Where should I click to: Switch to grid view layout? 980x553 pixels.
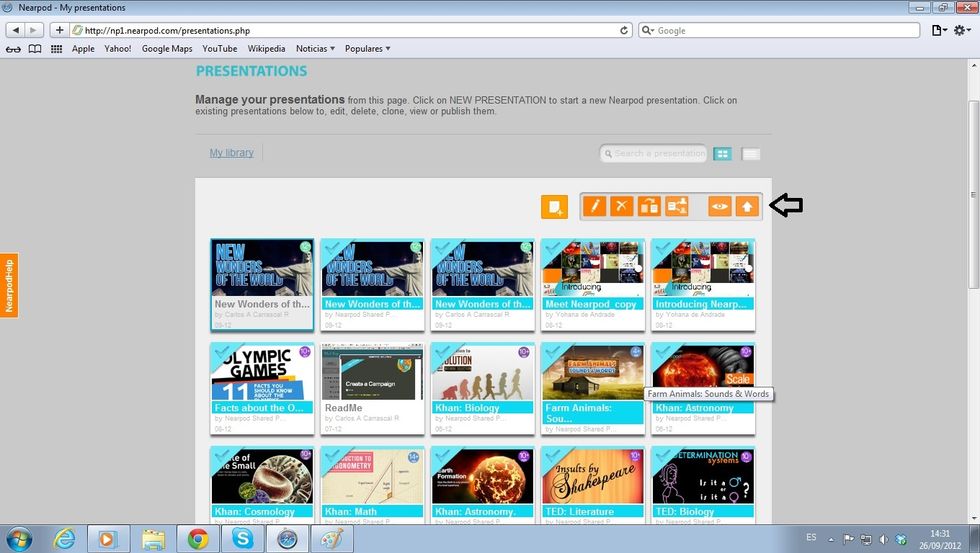point(722,154)
